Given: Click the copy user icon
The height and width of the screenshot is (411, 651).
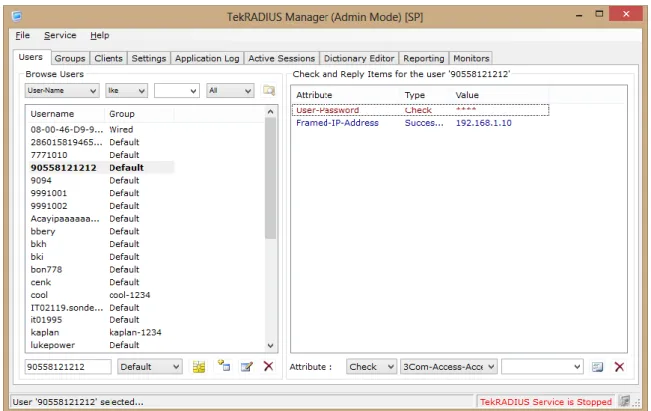Looking at the screenshot, I should tap(224, 366).
